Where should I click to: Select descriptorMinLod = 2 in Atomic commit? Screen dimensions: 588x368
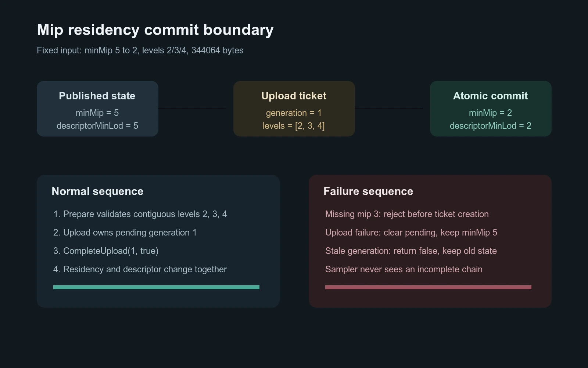491,126
